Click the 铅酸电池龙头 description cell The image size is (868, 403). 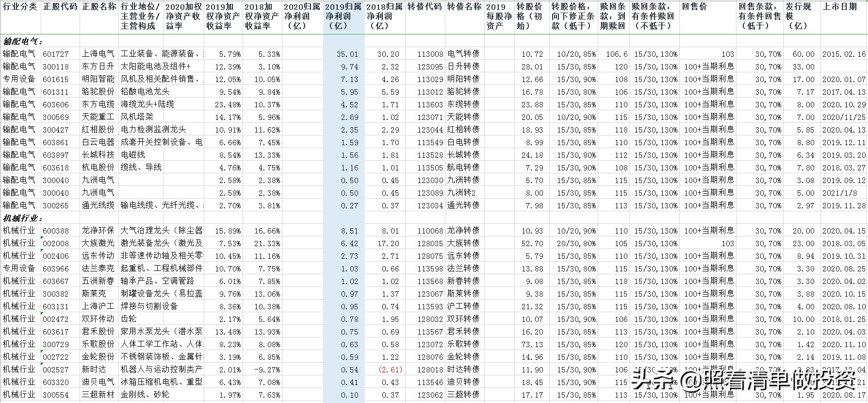tap(145, 92)
